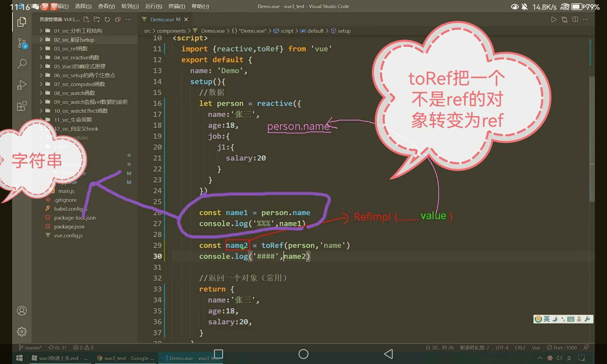This screenshot has height=364, width=607.
Task: Click the New File icon in Explorer
Action: tap(86, 19)
